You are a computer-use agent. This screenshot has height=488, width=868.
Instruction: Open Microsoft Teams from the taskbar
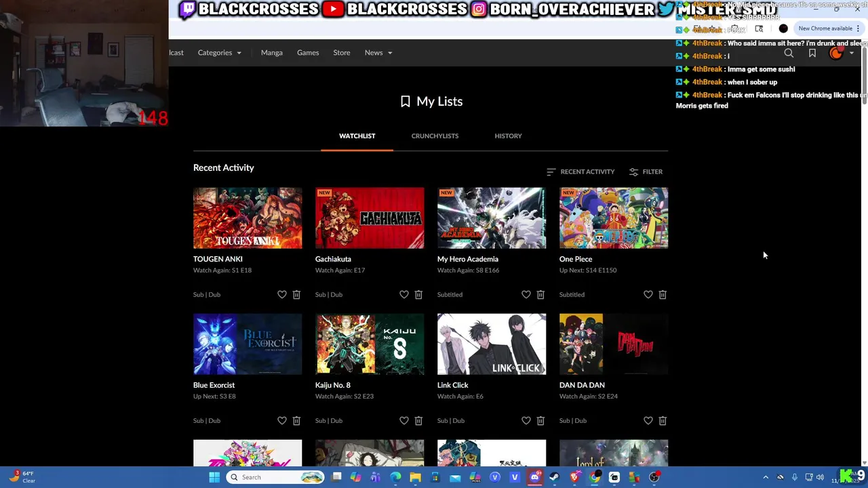point(376,477)
